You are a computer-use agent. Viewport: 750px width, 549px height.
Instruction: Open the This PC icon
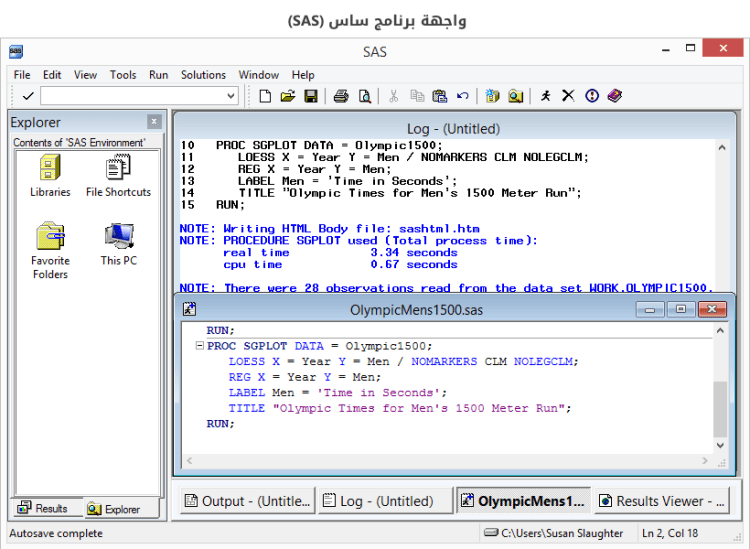pos(119,236)
